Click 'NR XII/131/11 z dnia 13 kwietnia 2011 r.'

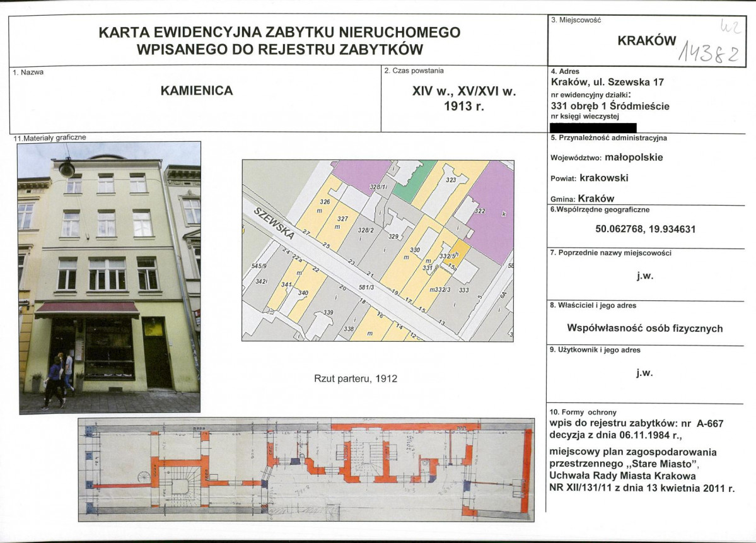pos(643,488)
